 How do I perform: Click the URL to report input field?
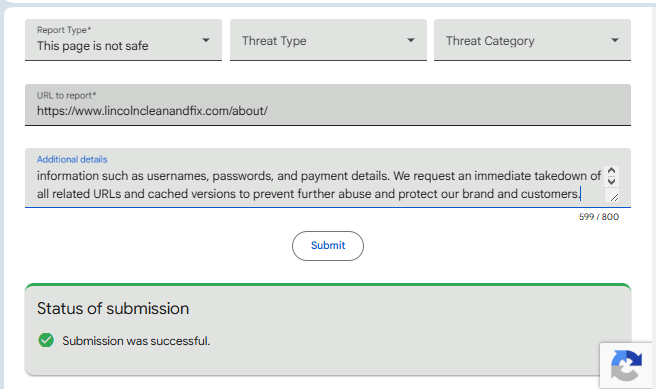click(328, 105)
